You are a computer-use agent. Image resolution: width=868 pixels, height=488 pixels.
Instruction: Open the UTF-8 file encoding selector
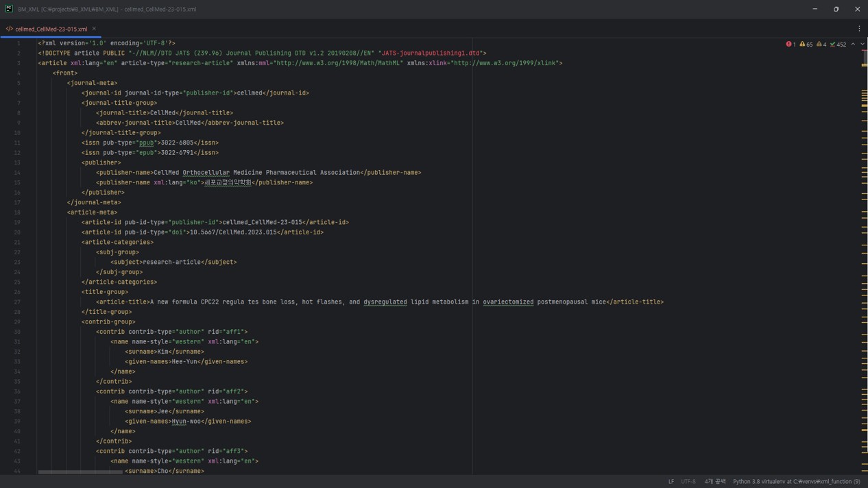[x=688, y=481]
